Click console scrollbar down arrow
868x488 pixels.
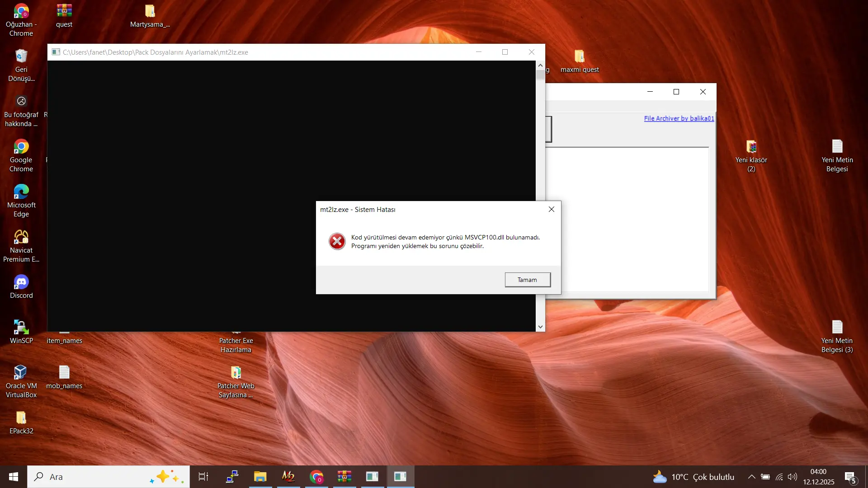pos(540,327)
